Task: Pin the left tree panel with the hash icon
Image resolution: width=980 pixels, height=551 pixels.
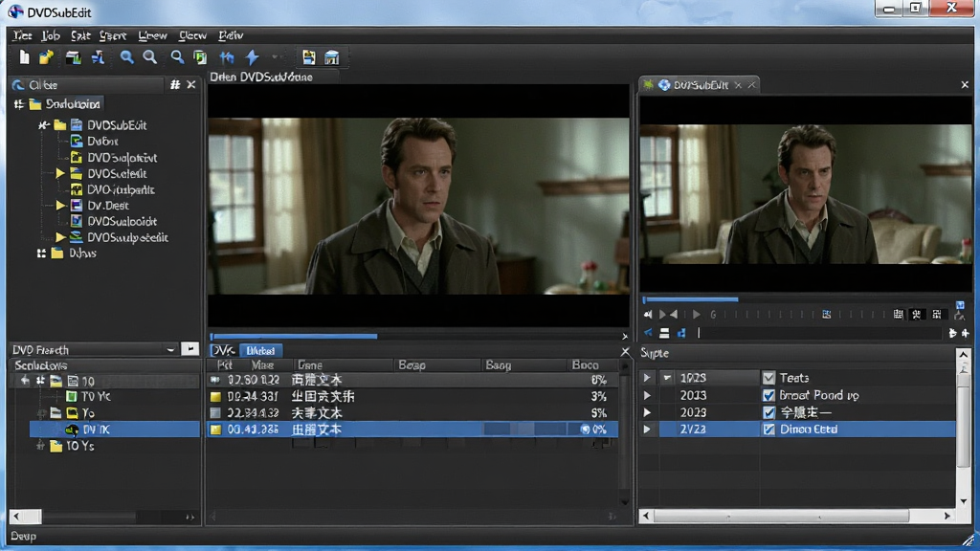Action: point(175,84)
